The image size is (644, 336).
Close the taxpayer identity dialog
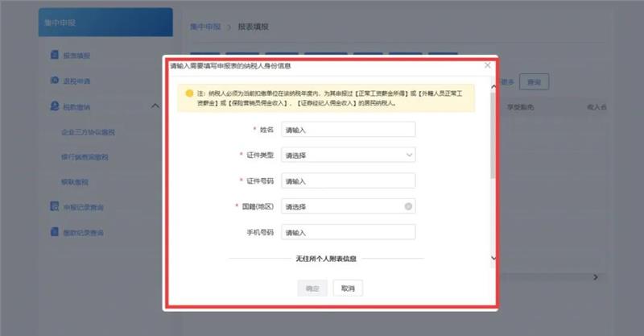[487, 65]
